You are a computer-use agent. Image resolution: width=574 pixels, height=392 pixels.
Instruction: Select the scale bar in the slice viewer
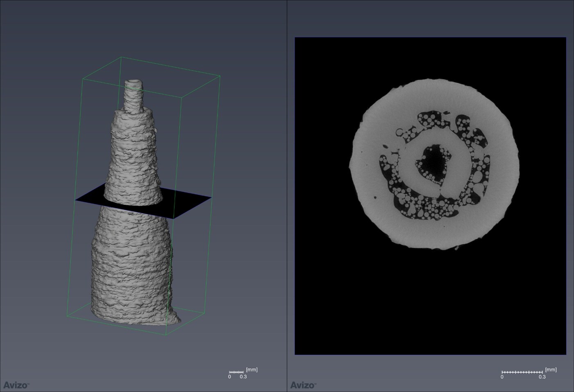point(522,372)
